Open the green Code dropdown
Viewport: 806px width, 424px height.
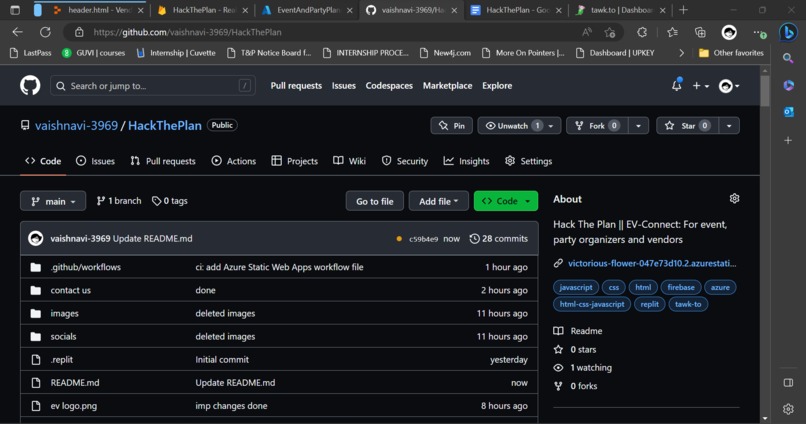pos(506,201)
